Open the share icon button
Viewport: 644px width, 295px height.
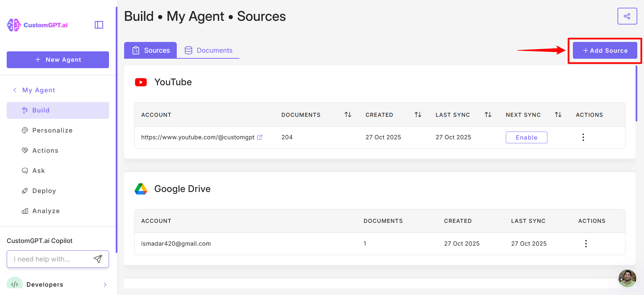[x=627, y=16]
